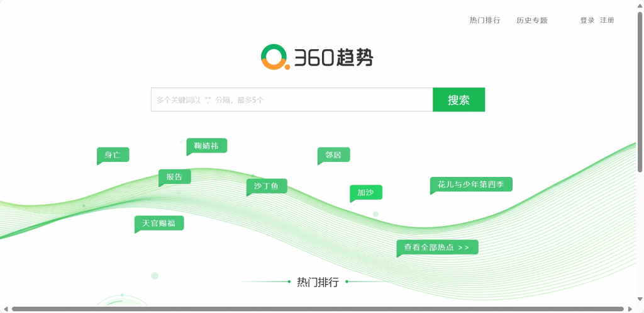Select the 报告 hot topic bubble

pos(175,177)
